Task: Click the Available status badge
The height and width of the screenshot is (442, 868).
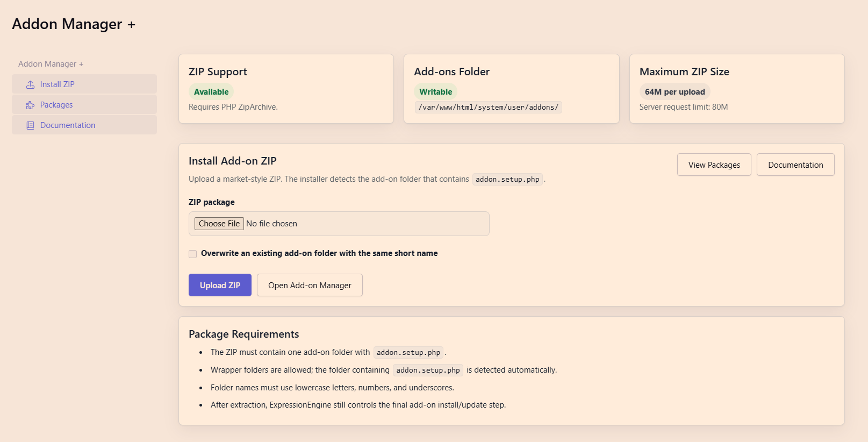Action: [x=211, y=92]
